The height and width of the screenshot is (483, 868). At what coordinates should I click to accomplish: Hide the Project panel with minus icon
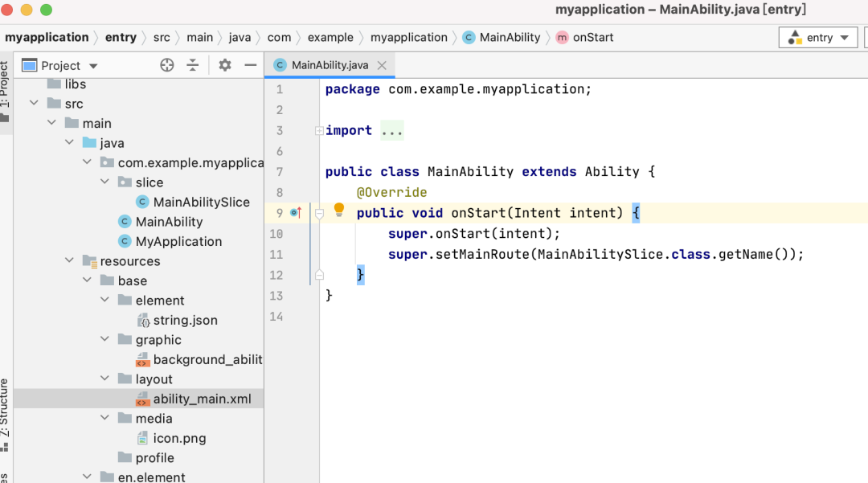click(x=251, y=66)
